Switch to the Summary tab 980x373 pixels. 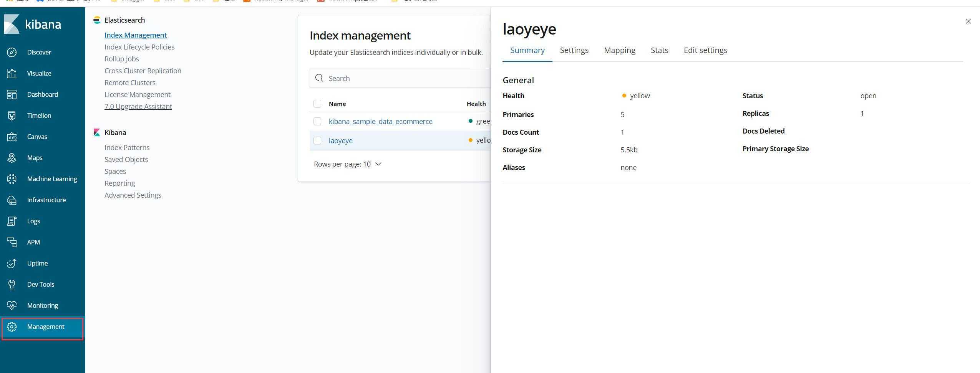click(527, 50)
